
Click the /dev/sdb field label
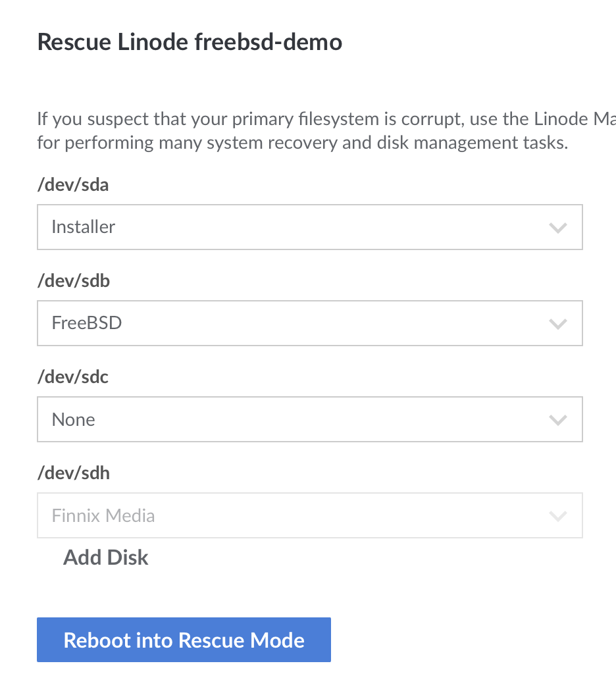74,281
